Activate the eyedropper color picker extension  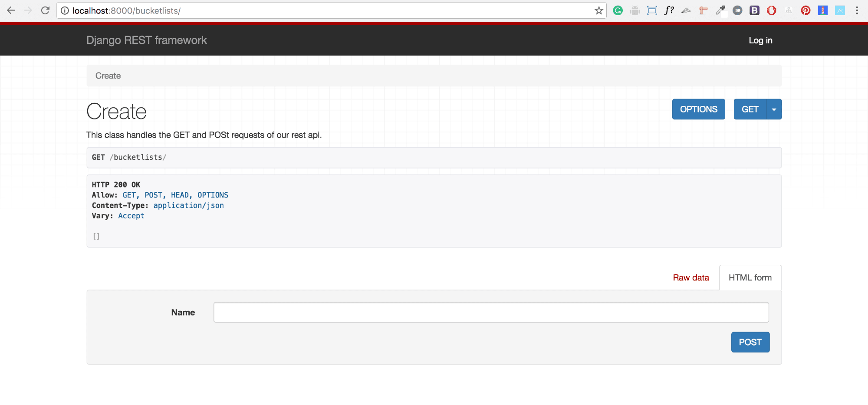[720, 10]
